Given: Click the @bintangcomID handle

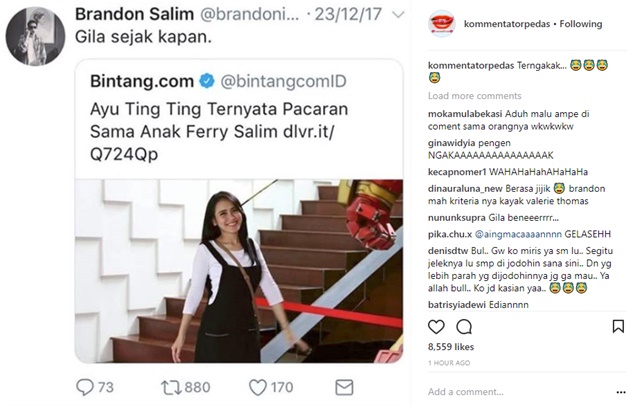Looking at the screenshot, I should point(283,82).
